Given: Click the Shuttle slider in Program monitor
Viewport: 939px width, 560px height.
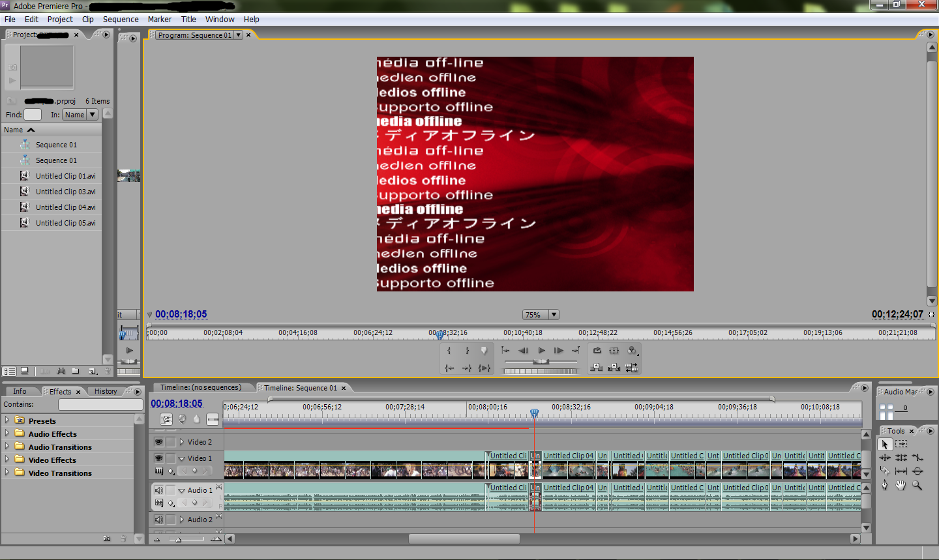Looking at the screenshot, I should [x=541, y=362].
